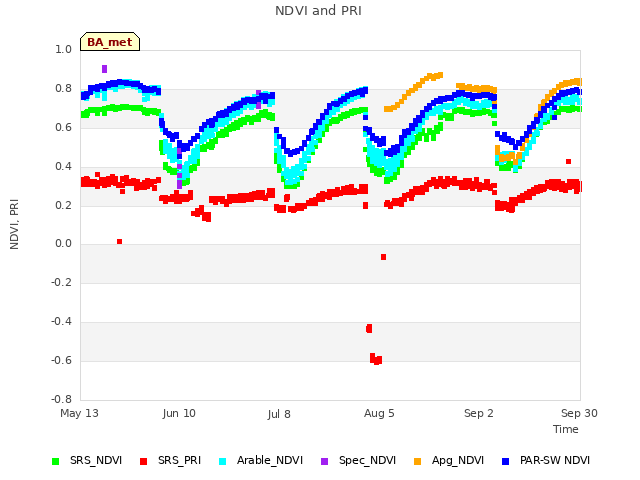This screenshot has height=480, width=640.
Task: Click the May 13 x-axis tick label
Action: click(79, 413)
